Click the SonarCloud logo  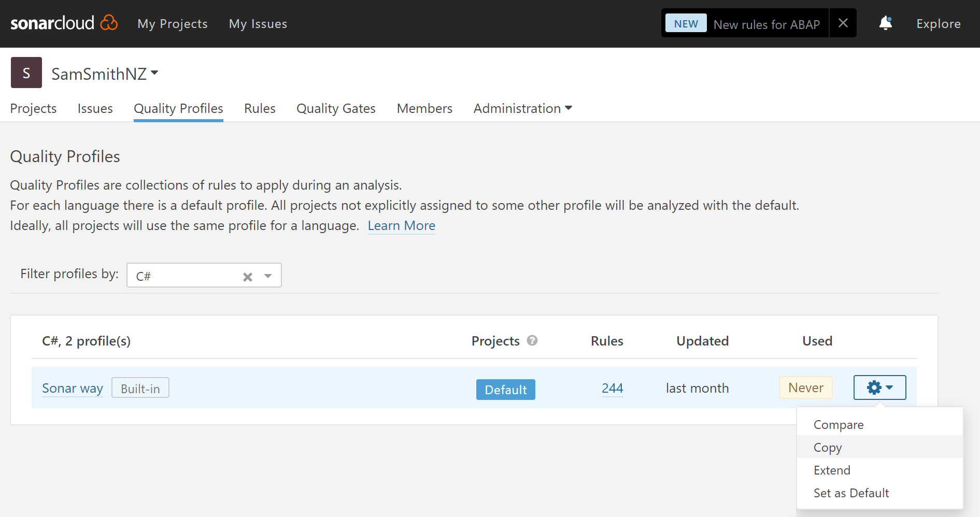(64, 23)
